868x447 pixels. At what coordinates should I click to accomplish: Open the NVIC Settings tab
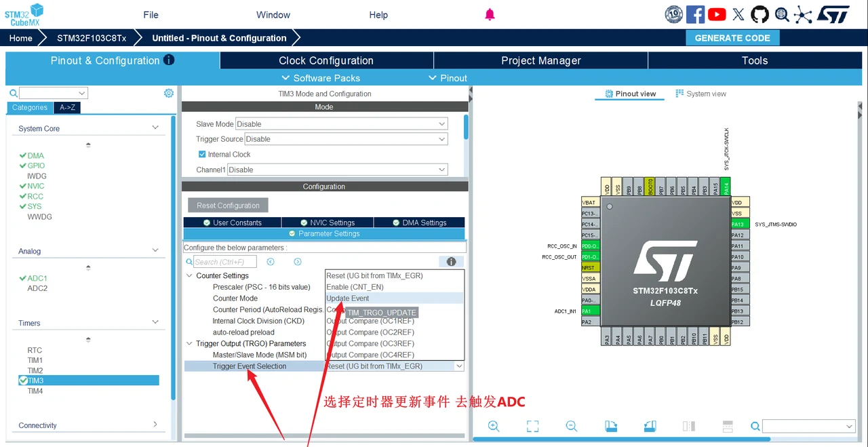click(327, 222)
